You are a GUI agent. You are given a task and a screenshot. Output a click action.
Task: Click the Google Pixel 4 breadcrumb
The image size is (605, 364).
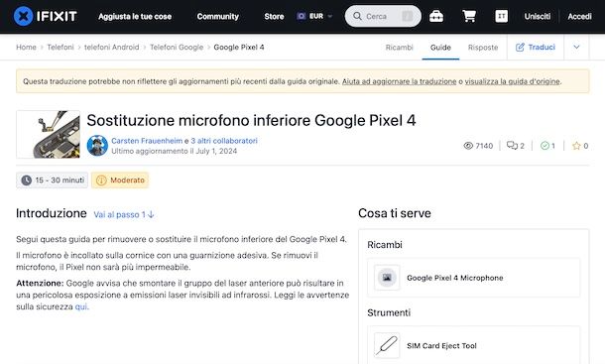click(239, 47)
